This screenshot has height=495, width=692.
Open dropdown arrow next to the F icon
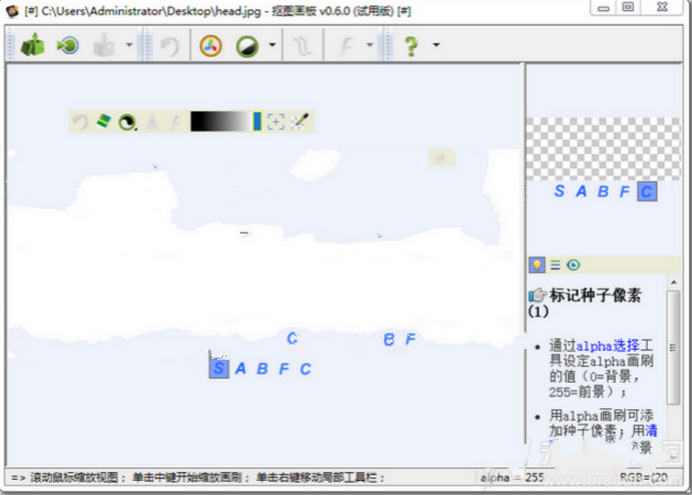point(370,46)
